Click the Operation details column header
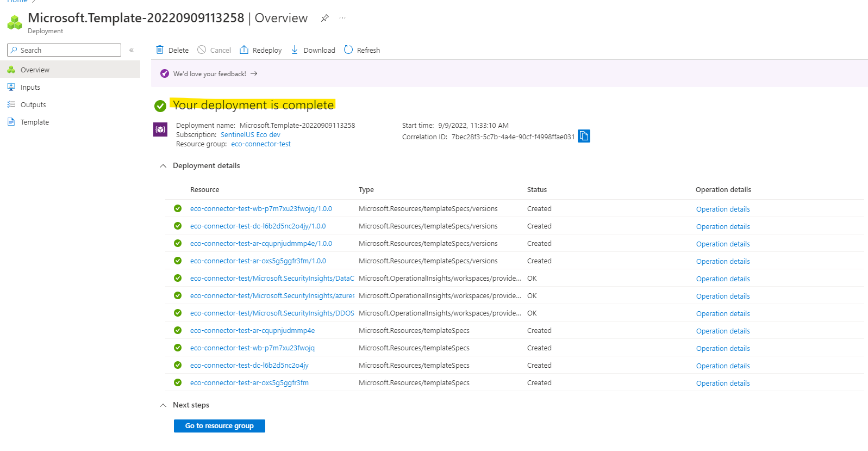Viewport: 868px width, 451px height. point(723,190)
